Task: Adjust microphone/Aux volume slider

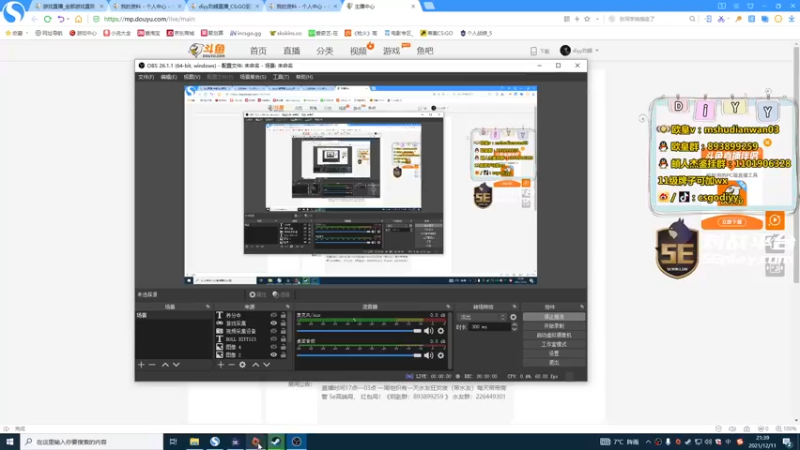Action: (359, 331)
